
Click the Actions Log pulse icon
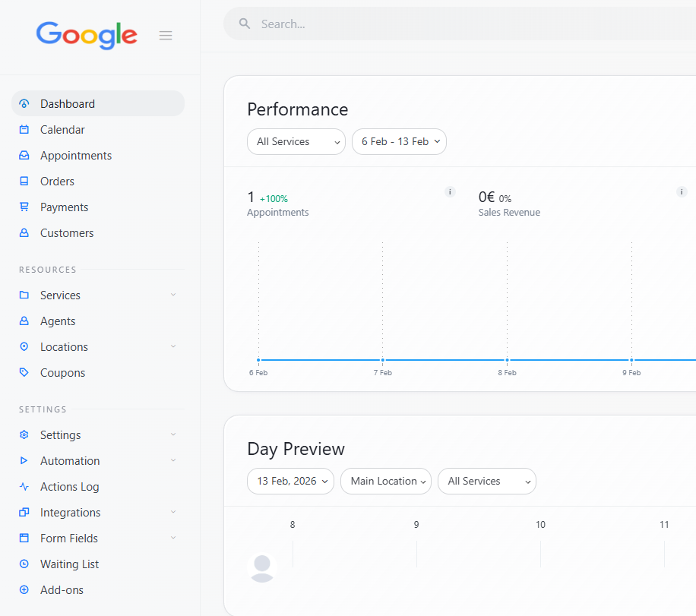point(24,487)
